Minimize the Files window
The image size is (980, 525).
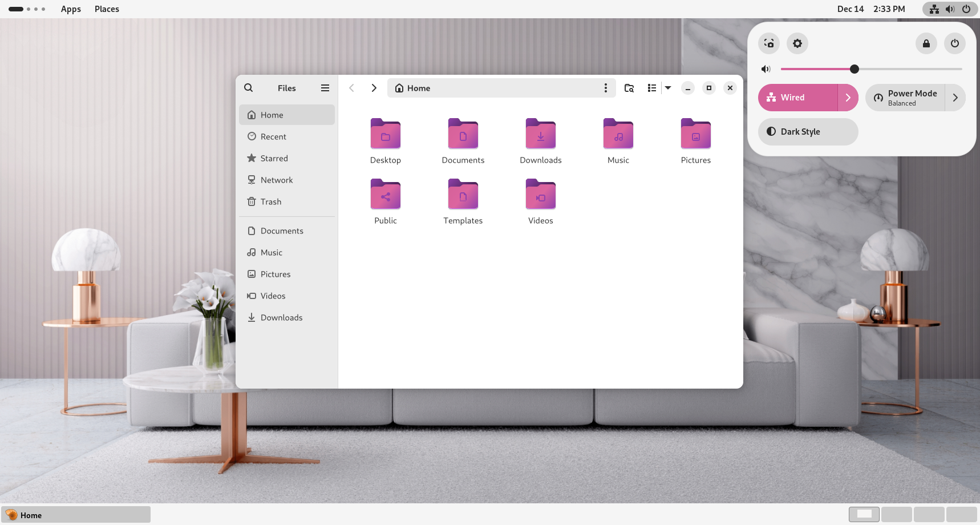688,88
